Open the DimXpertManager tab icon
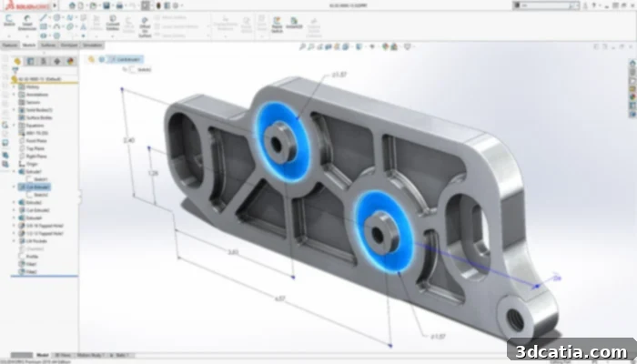The width and height of the screenshot is (637, 364). tap(56, 61)
